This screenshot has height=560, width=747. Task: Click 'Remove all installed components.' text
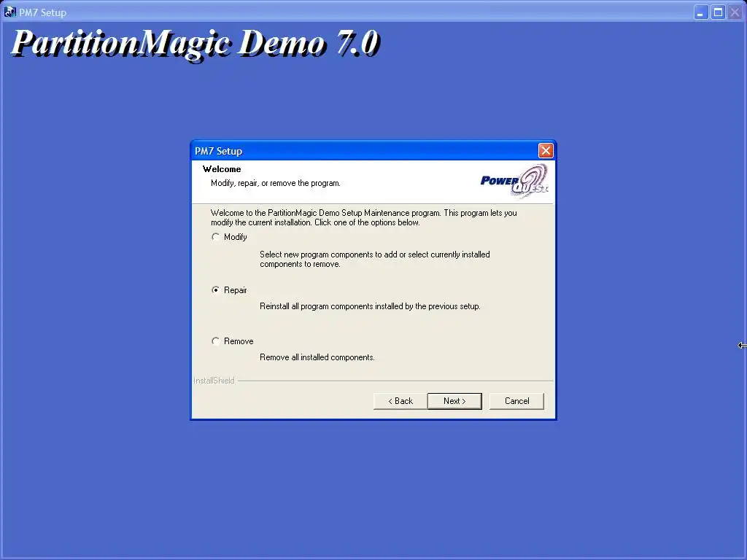[x=317, y=357]
